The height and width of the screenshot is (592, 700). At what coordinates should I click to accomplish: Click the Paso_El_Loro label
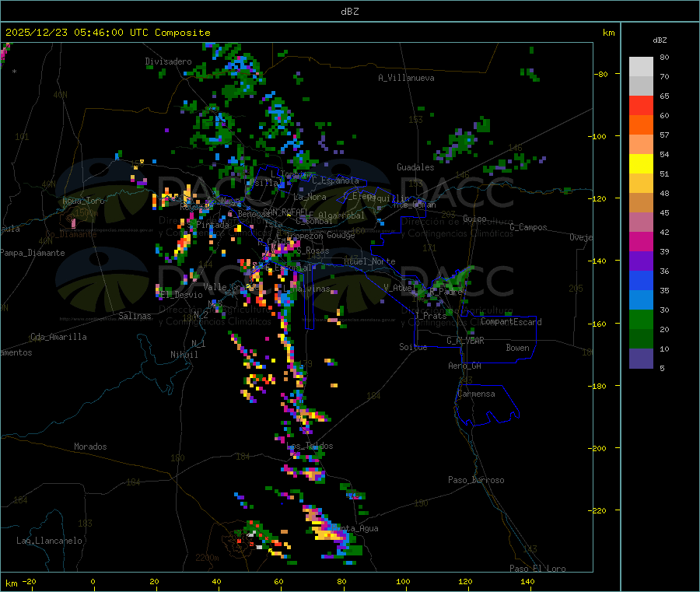538,569
